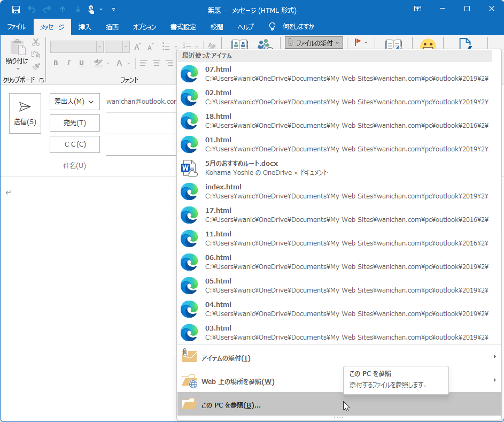Open the highlight color dropdown arrow
504x422 pixels.
[108, 63]
